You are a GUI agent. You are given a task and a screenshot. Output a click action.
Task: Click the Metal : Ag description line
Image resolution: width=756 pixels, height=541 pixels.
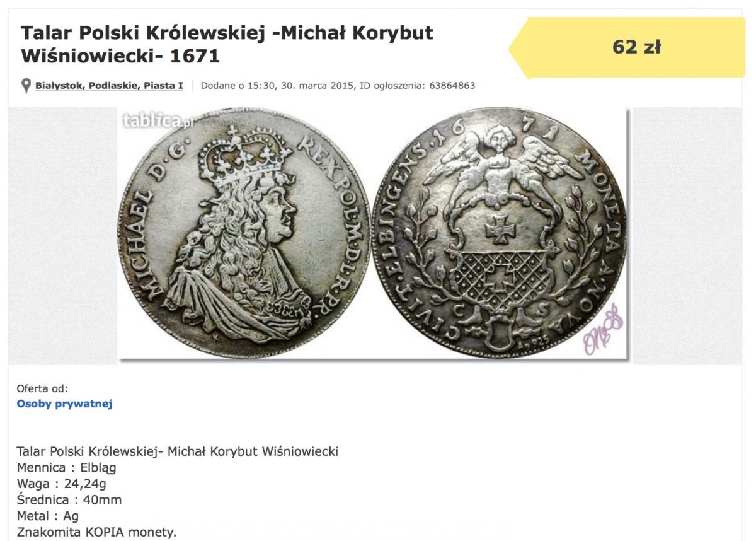(48, 516)
